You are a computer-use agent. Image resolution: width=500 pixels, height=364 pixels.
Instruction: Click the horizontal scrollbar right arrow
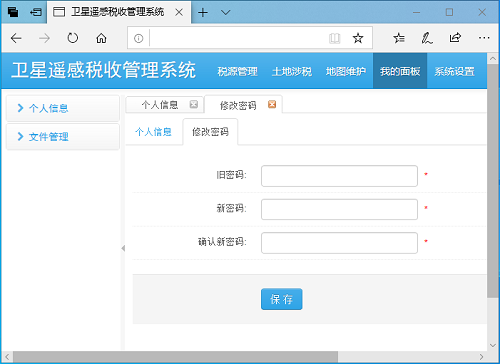(x=481, y=357)
